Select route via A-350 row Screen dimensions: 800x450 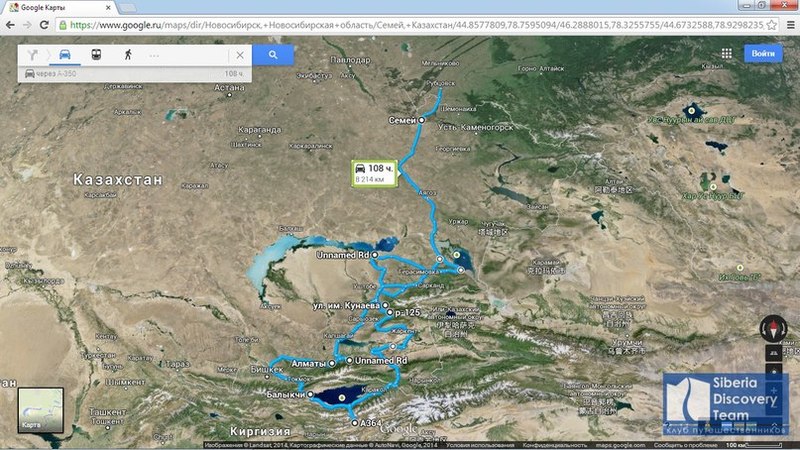point(135,74)
